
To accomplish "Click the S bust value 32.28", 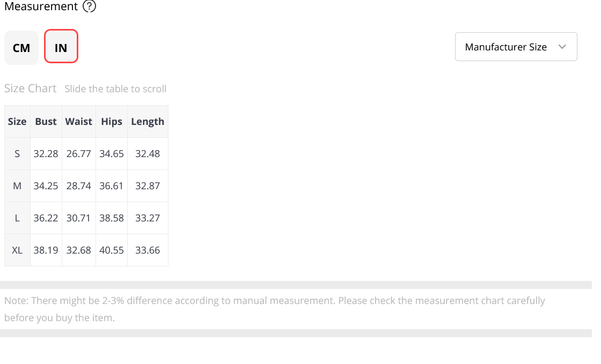I will (46, 153).
